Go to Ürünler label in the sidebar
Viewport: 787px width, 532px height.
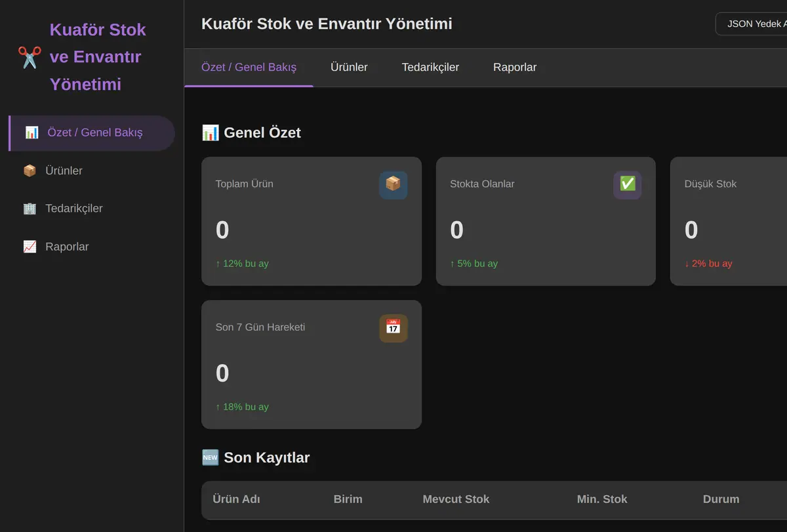(x=64, y=171)
